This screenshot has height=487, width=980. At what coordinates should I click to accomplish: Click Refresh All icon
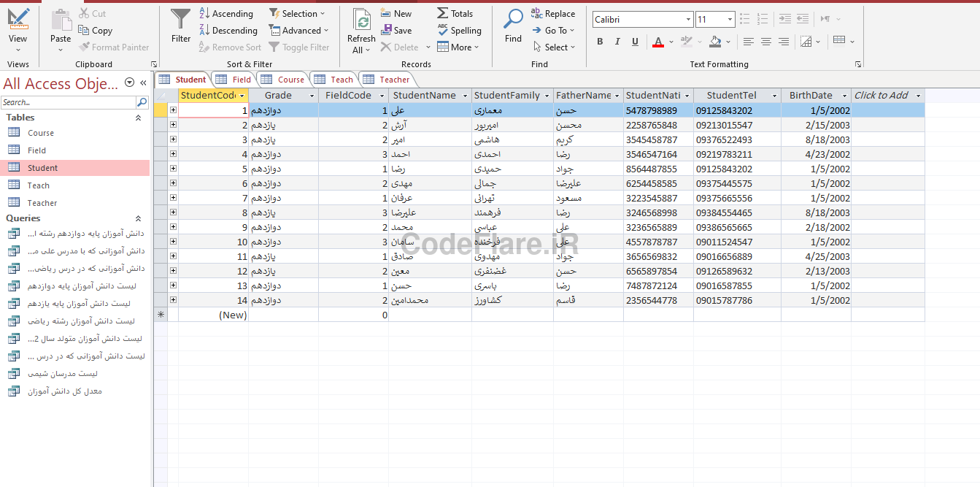pyautogui.click(x=360, y=19)
